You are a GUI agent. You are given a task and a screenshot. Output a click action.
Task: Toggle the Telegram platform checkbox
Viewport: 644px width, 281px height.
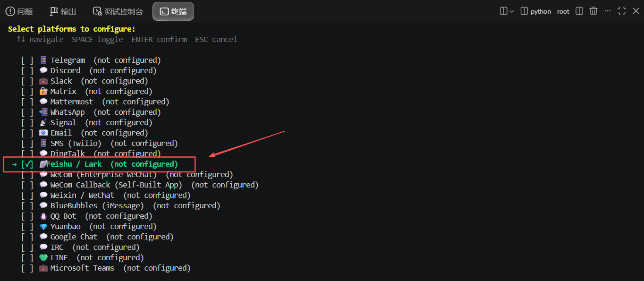coord(27,60)
